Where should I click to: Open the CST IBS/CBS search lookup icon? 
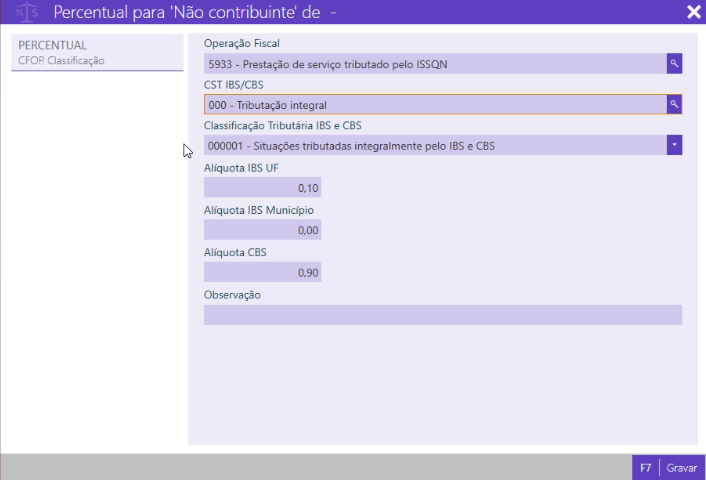[675, 104]
